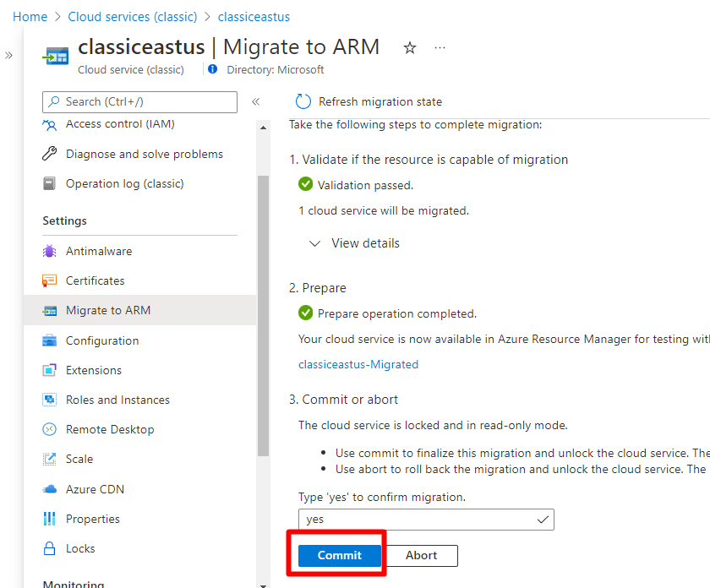The height and width of the screenshot is (588, 710).
Task: Click the Locks padlock icon
Action: (49, 548)
